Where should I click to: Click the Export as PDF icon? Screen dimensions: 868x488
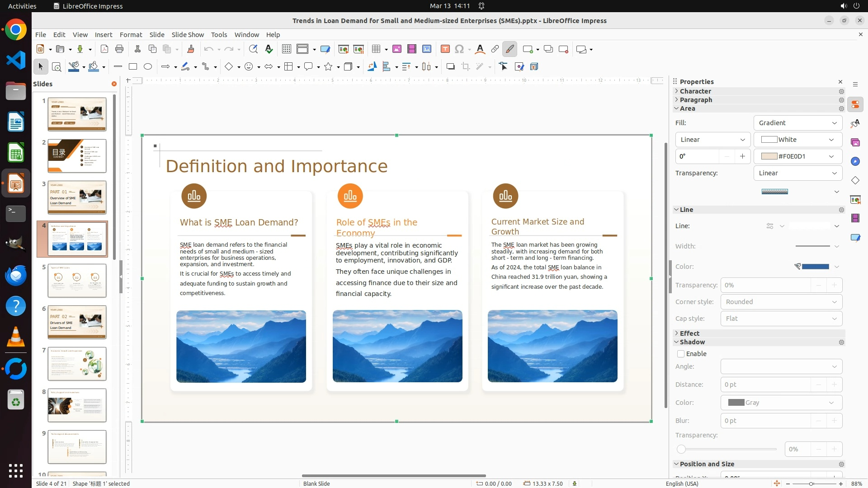tap(104, 49)
